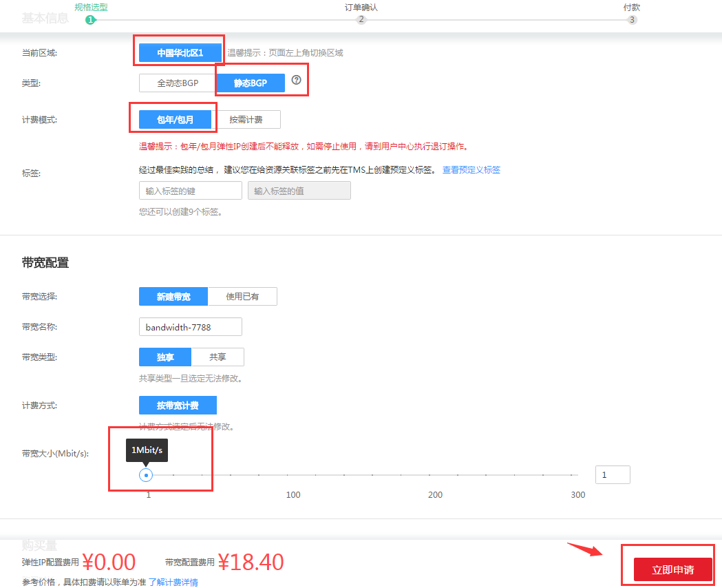The image size is (722, 588).
Task: Select 独享 bandwidth type
Action: pos(165,357)
